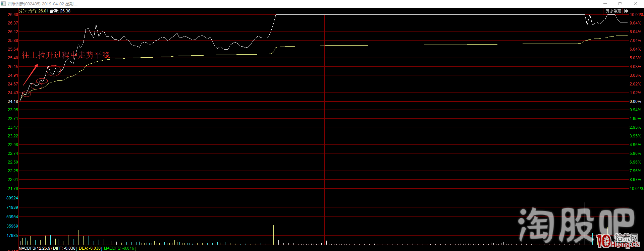This screenshot has width=644, height=251.
Task: Close the chart window
Action: coord(636,4)
